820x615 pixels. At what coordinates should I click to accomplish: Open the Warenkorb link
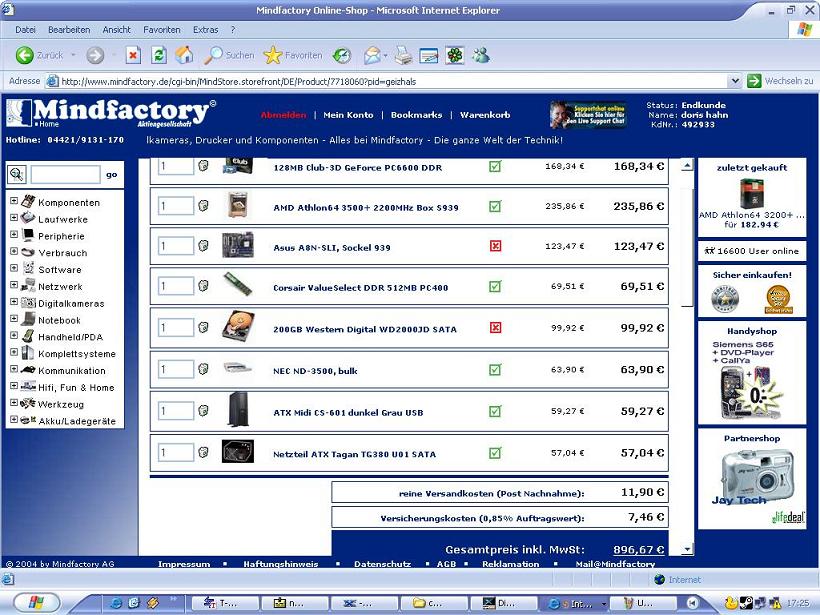pos(485,115)
